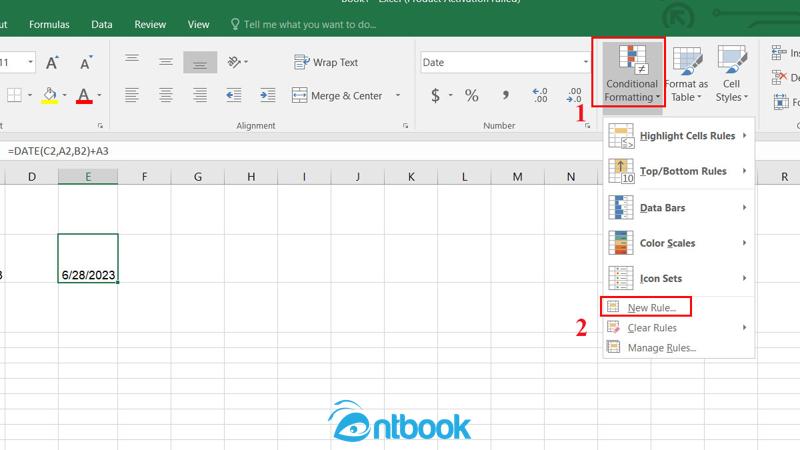This screenshot has width=800, height=450.
Task: Toggle bottom vertical alignment
Action: [200, 62]
